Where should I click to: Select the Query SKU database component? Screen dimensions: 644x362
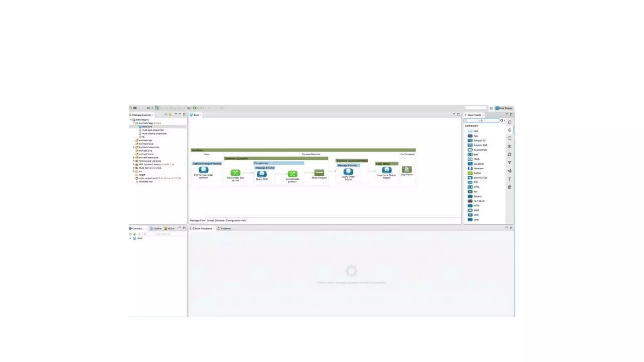(x=261, y=174)
